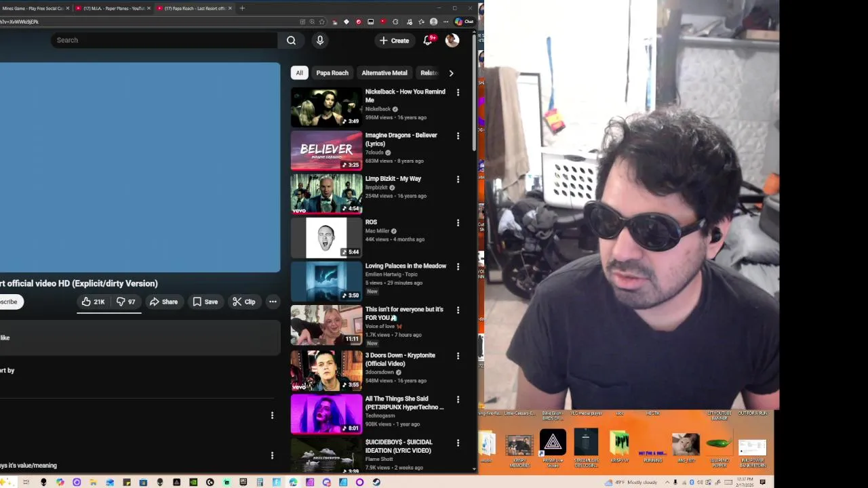Screen dimensions: 868x488
Task: Open menu for Nickelback How You Remind Me
Action: (458, 92)
